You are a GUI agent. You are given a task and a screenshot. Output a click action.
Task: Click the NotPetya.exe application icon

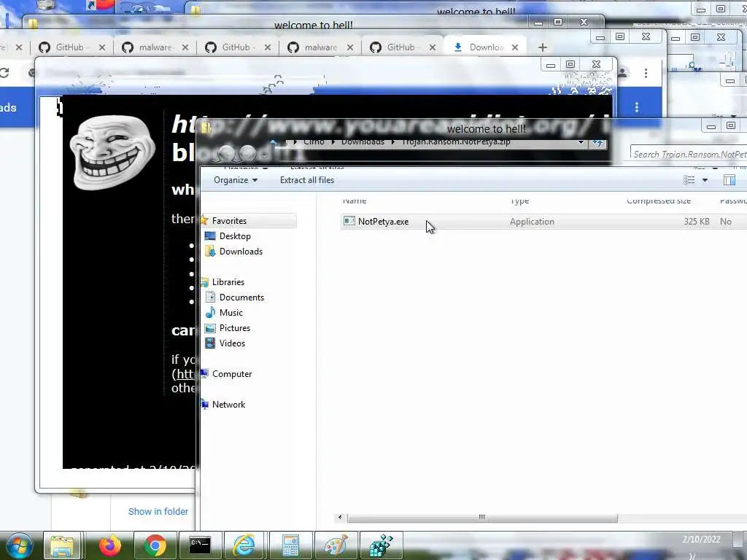pos(349,221)
